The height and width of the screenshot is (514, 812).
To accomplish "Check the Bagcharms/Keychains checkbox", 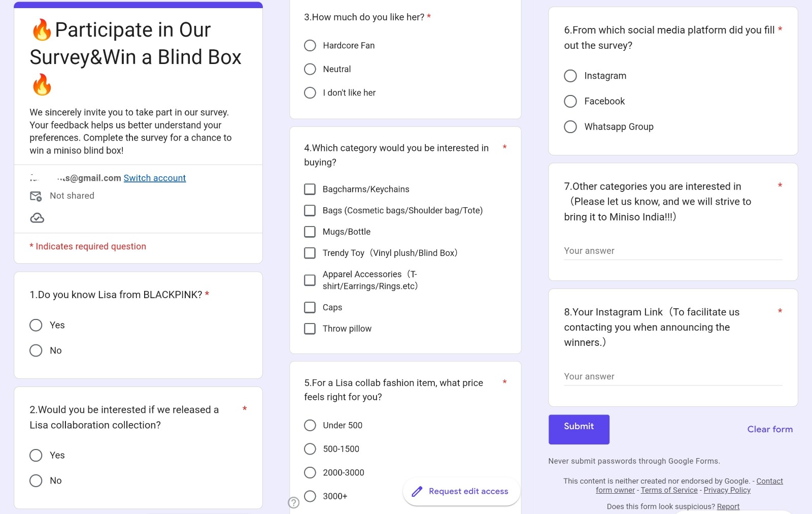I will [310, 189].
